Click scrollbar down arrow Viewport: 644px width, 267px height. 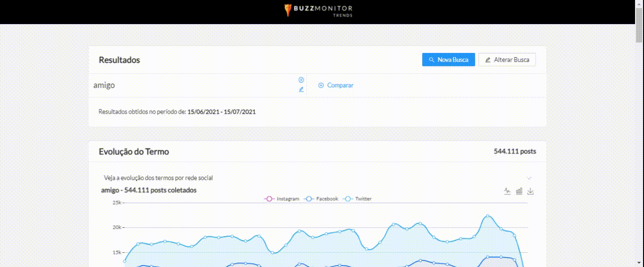click(x=639, y=263)
